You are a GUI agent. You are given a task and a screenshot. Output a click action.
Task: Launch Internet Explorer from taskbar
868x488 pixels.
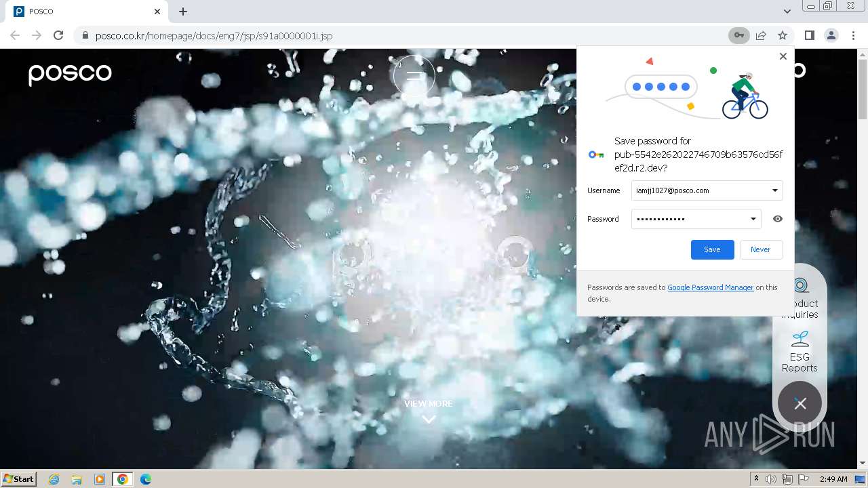[54, 479]
